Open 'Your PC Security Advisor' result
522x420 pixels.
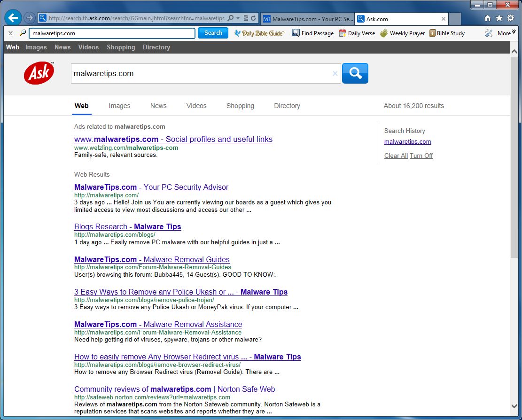click(151, 187)
